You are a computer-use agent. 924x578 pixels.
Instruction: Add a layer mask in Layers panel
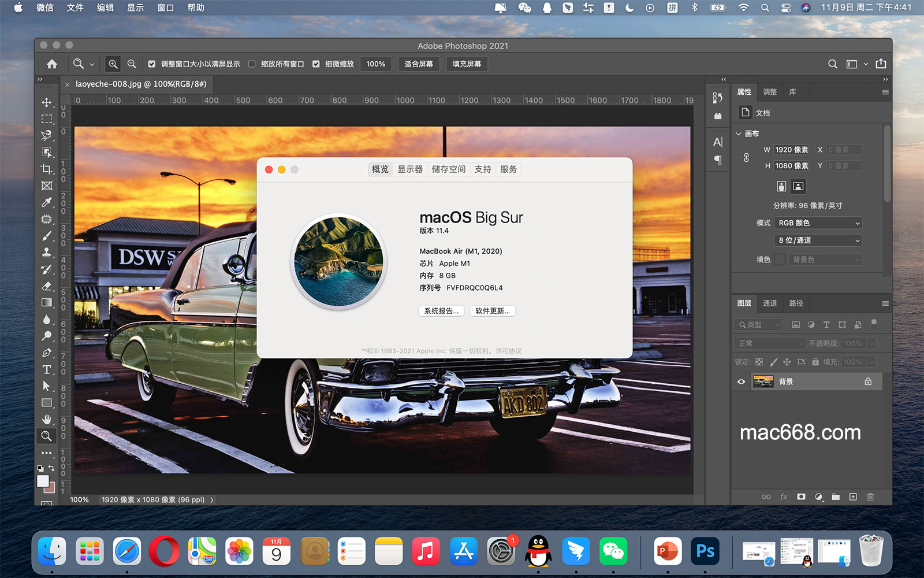801,497
